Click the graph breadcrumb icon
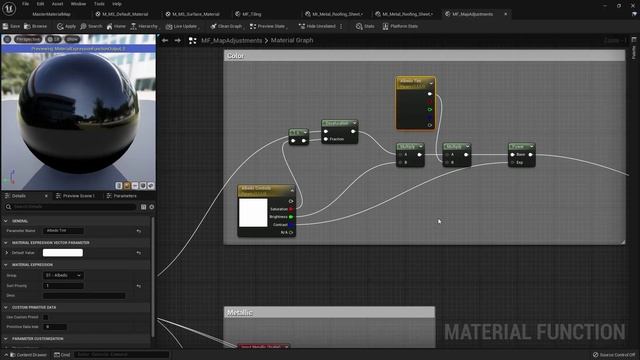 [192, 40]
